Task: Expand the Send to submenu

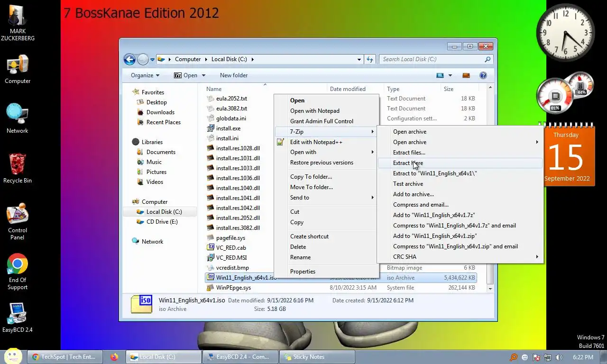Action: (327, 198)
